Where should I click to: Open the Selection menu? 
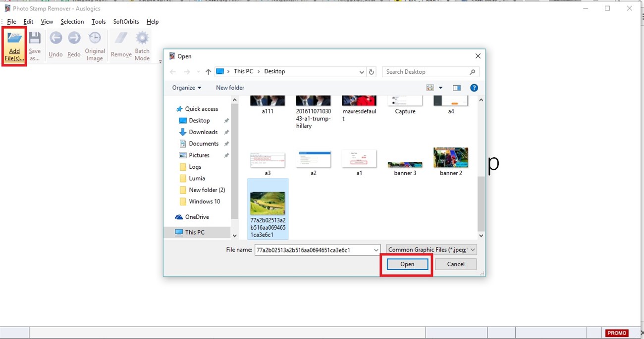tap(72, 22)
